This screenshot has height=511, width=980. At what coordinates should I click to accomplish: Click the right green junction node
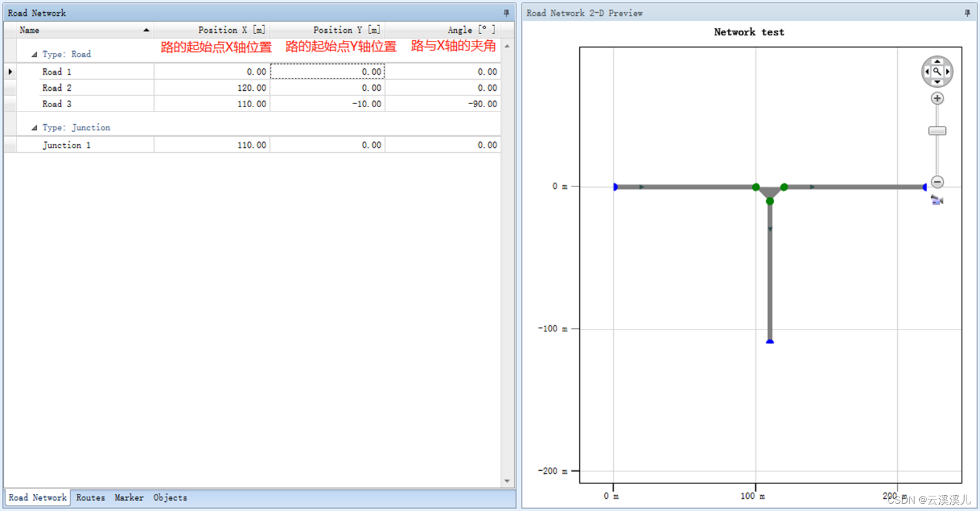pos(784,187)
